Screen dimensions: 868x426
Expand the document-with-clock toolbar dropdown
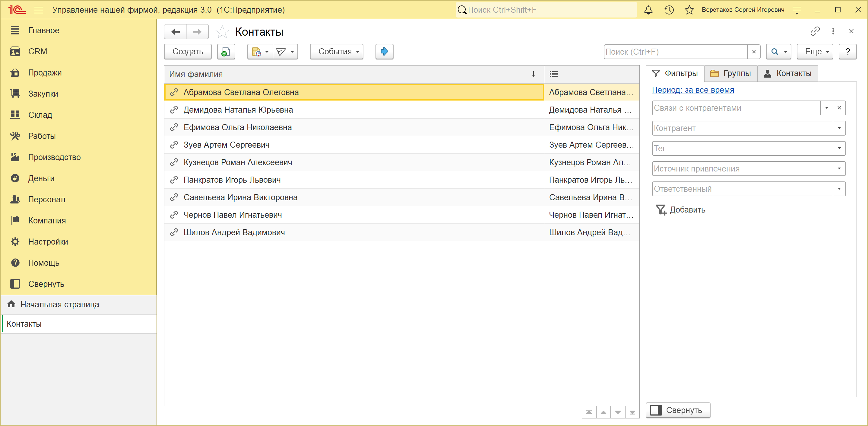[x=260, y=52]
